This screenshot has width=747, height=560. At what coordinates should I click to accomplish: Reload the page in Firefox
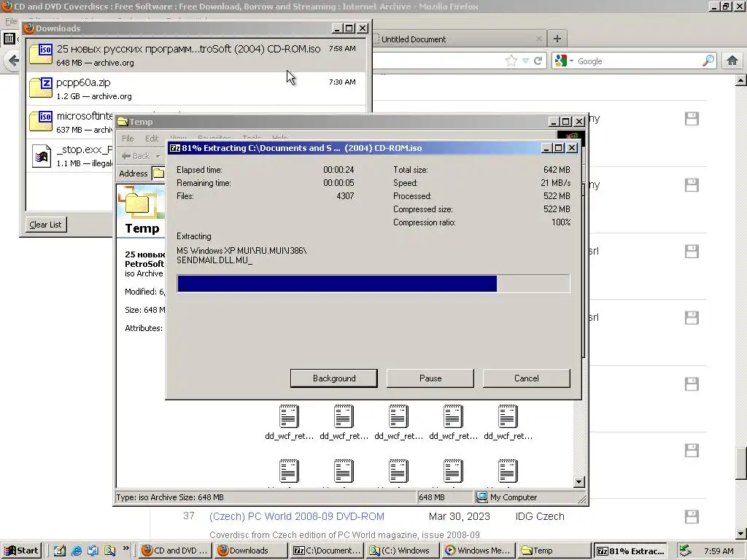[x=538, y=61]
